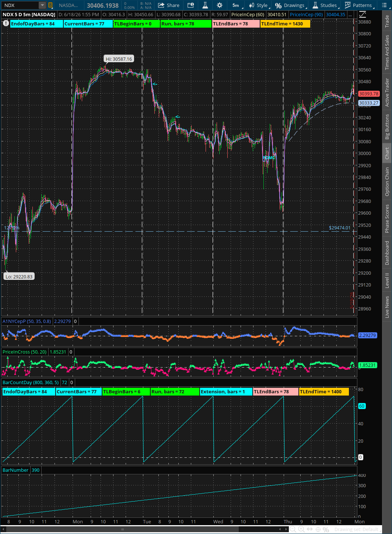The image size is (392, 534).
Task: Click the lower TLEndBars = 78 label
Action: 276,391
